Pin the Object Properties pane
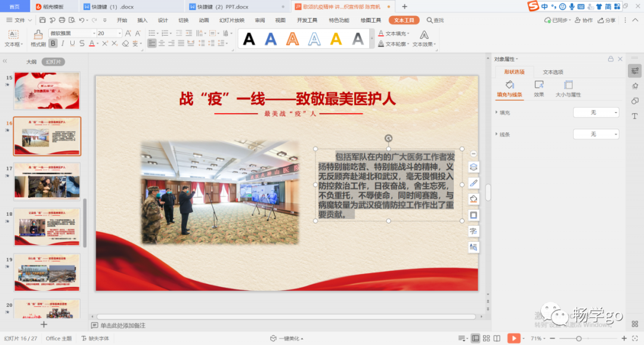644x345 pixels. (x=611, y=59)
